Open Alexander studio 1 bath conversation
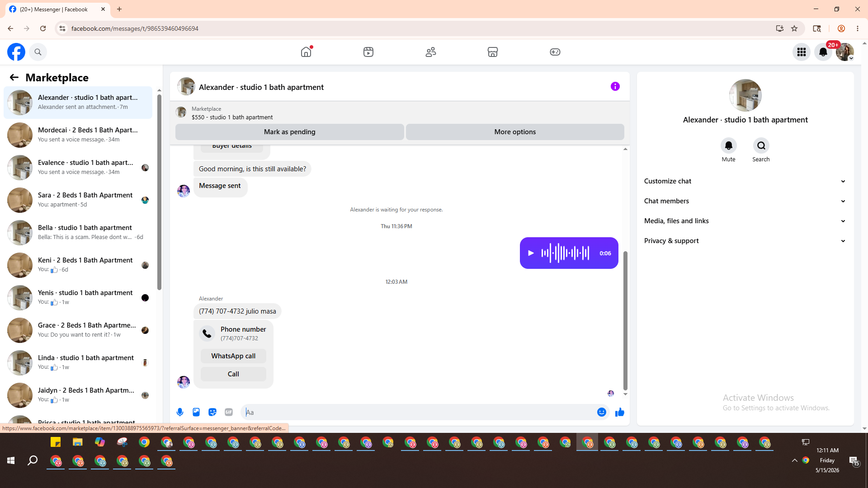The width and height of the screenshot is (868, 488). pos(78,103)
